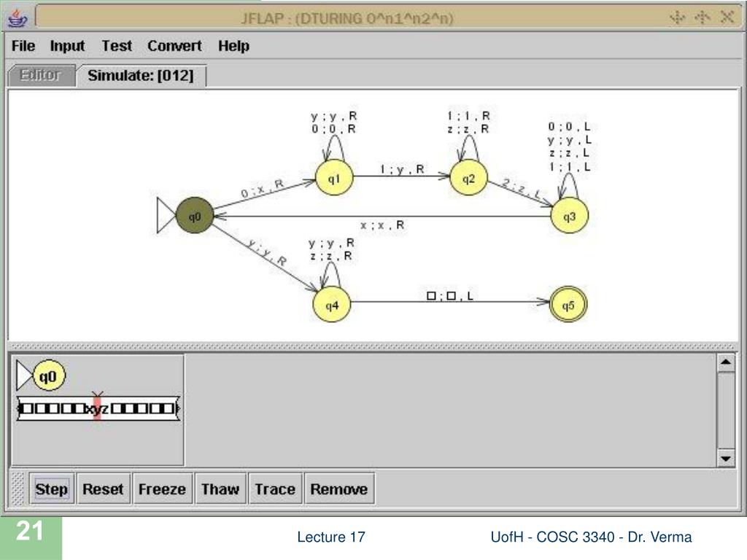
Task: Open the Help menu
Action: 233,46
